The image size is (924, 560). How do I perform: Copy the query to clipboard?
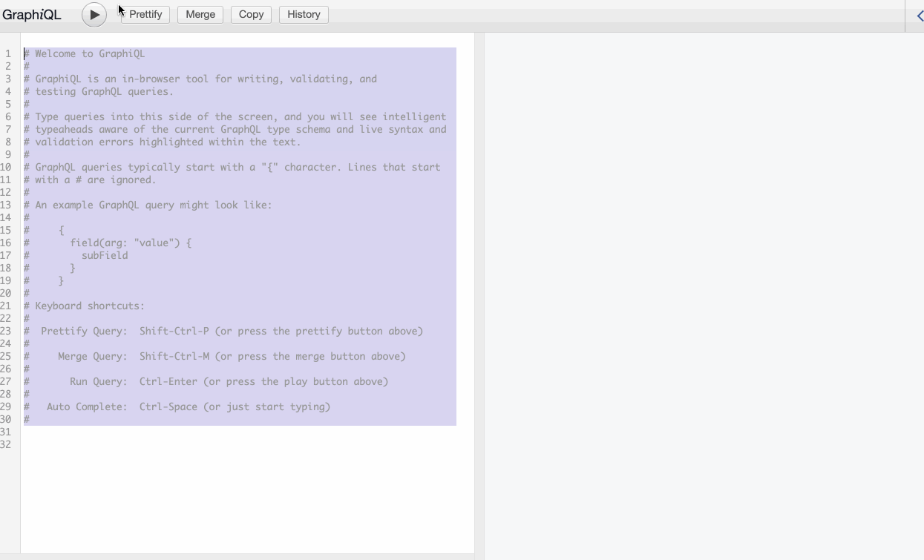[x=250, y=14]
